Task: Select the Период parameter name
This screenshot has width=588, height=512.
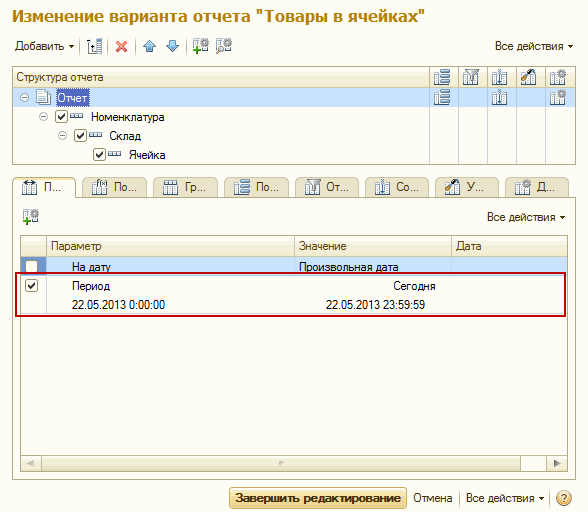Action: click(x=91, y=286)
